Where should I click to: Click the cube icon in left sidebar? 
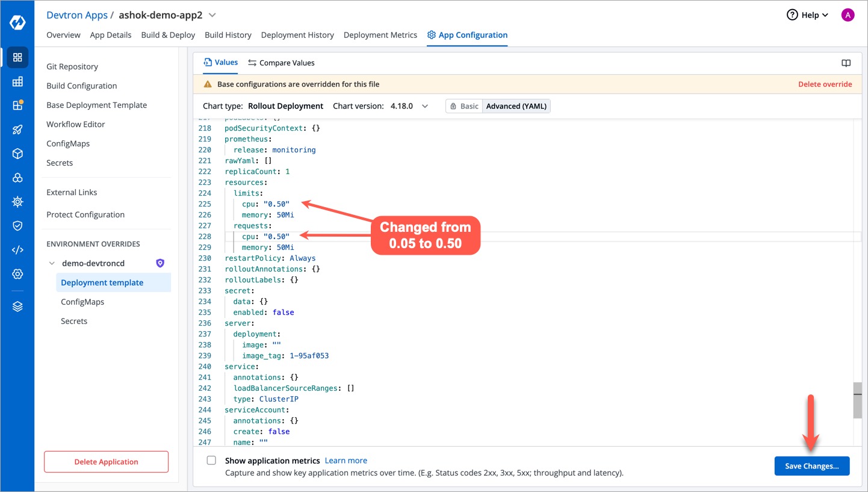click(x=17, y=154)
